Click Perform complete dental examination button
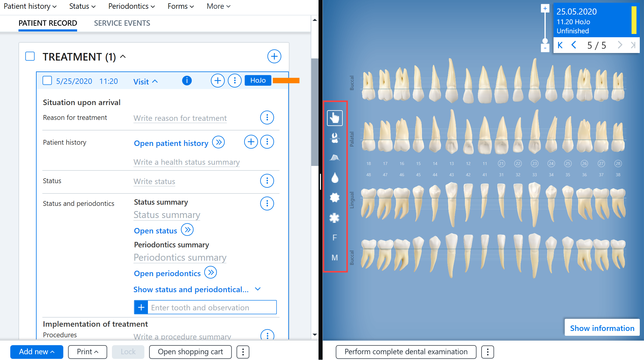Viewport: 644px width, 360px height. pos(406,352)
